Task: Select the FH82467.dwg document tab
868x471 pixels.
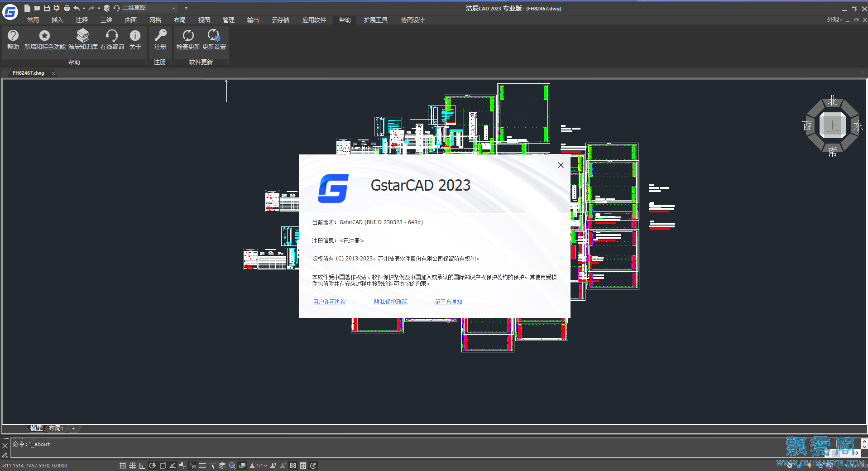Action: tap(29, 73)
